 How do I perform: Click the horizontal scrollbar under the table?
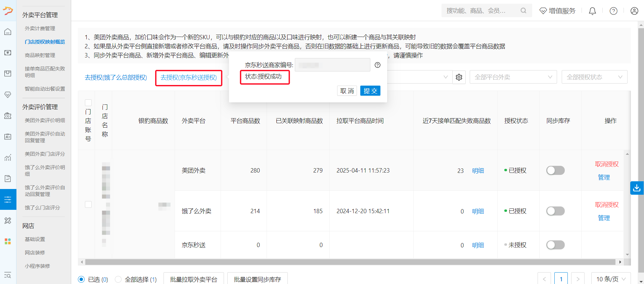[x=349, y=262]
